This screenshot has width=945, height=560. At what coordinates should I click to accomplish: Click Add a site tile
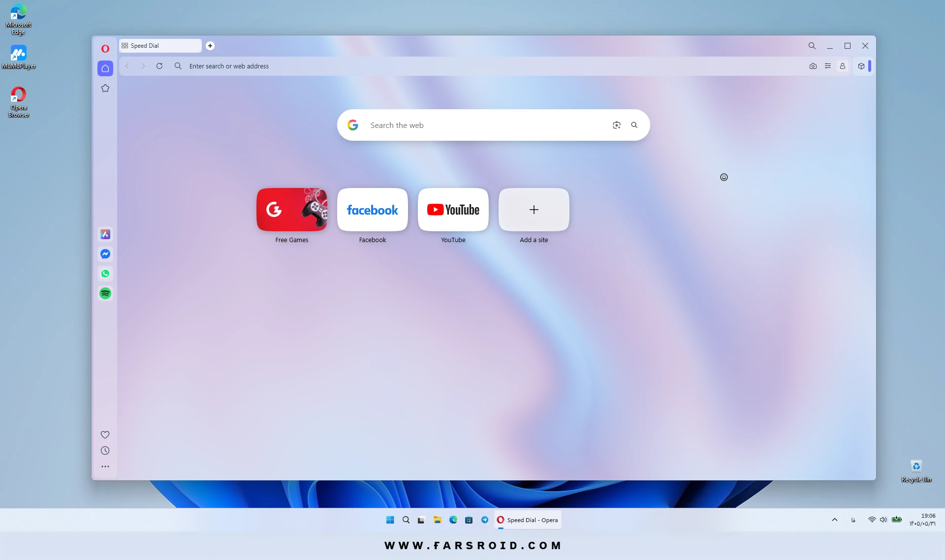(534, 210)
